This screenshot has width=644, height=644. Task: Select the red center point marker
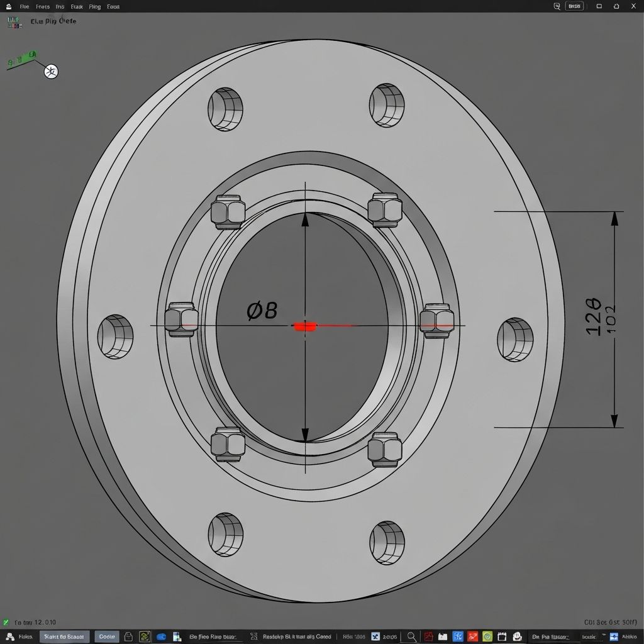click(305, 326)
